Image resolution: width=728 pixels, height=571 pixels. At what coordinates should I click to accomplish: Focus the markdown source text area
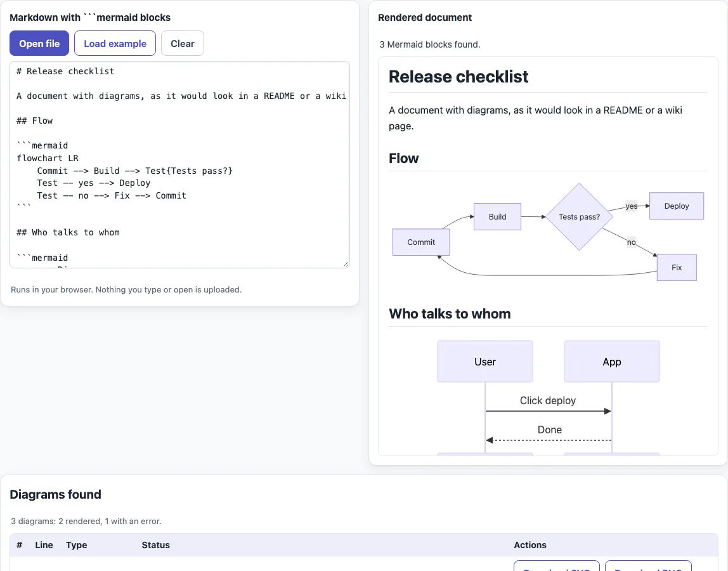pos(179,164)
